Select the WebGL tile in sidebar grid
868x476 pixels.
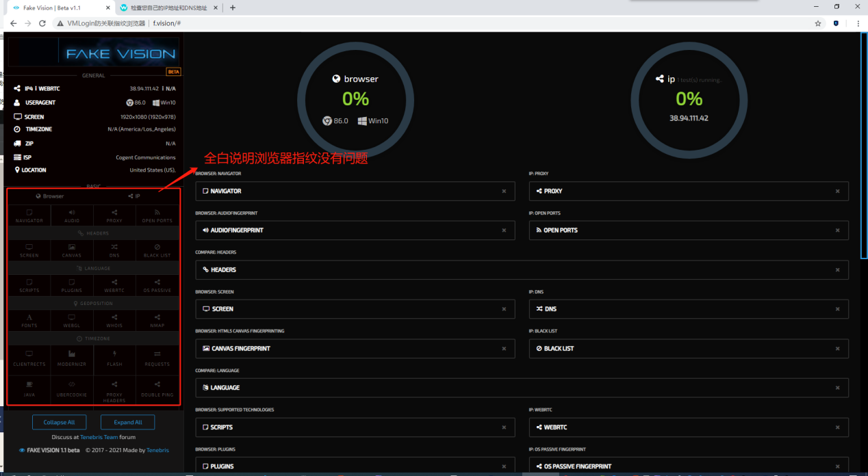tap(72, 320)
